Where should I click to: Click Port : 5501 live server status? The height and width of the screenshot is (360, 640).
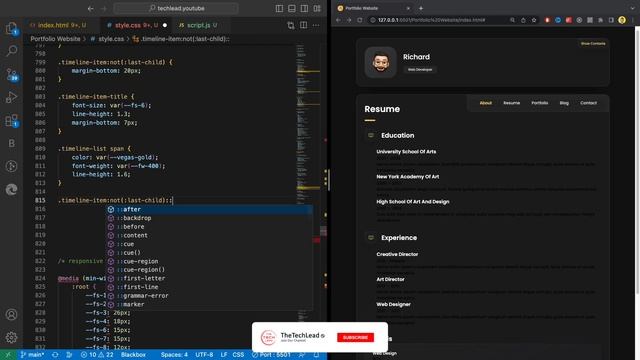[271, 355]
